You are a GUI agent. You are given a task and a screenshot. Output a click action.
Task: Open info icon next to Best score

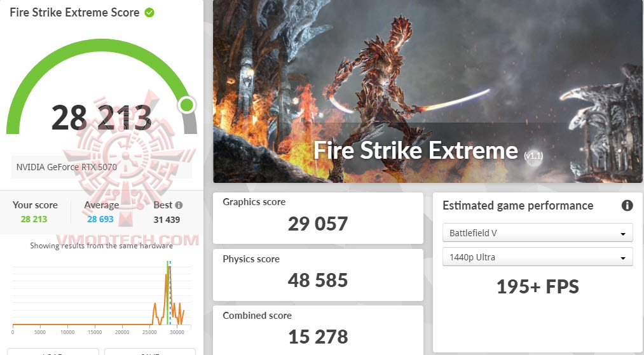(x=179, y=204)
